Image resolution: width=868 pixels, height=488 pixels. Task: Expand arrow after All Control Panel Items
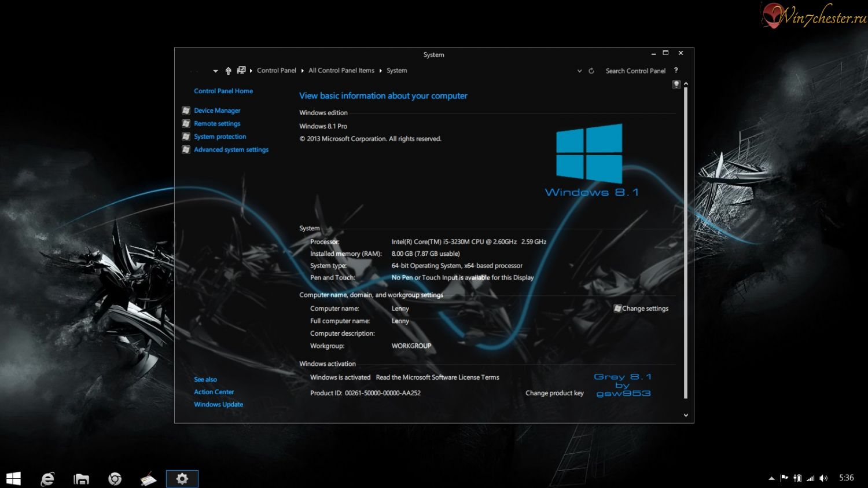380,71
